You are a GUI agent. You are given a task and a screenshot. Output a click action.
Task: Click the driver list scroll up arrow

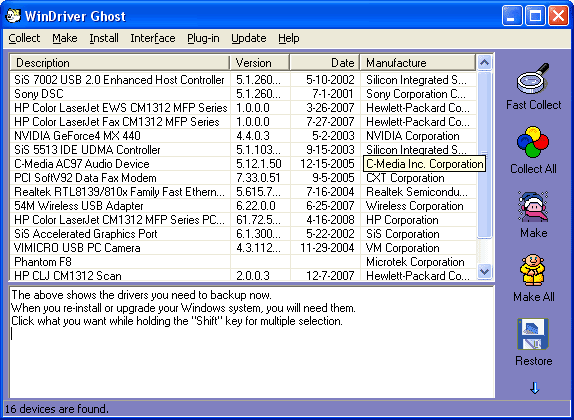coord(485,63)
